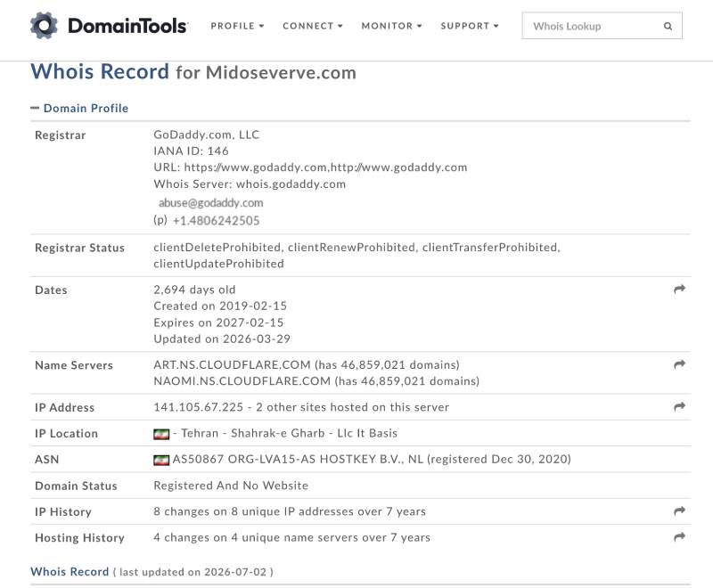Click the share arrow in IP History row
713x588 pixels.
pos(679,511)
